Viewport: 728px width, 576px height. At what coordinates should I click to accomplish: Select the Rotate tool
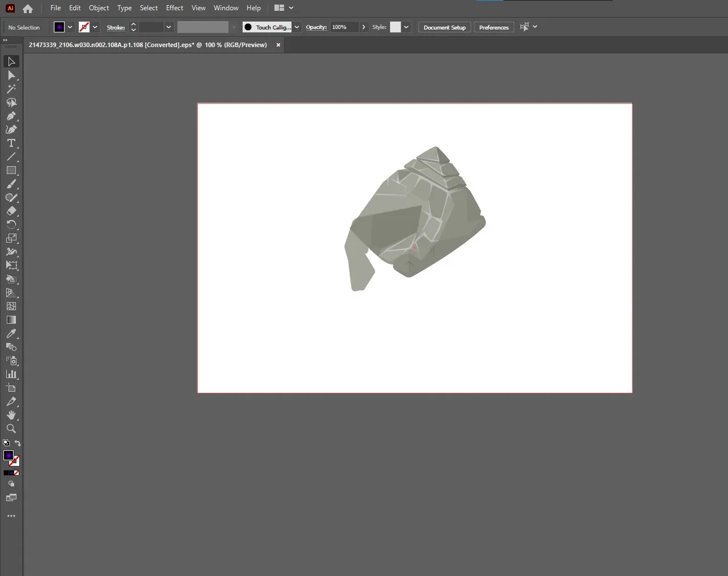pos(11,225)
